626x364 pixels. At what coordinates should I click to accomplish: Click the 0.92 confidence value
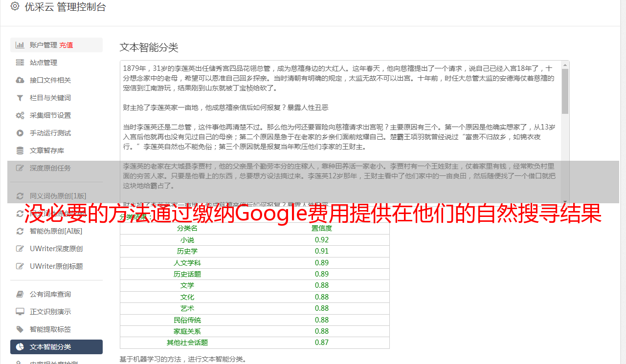pos(322,240)
